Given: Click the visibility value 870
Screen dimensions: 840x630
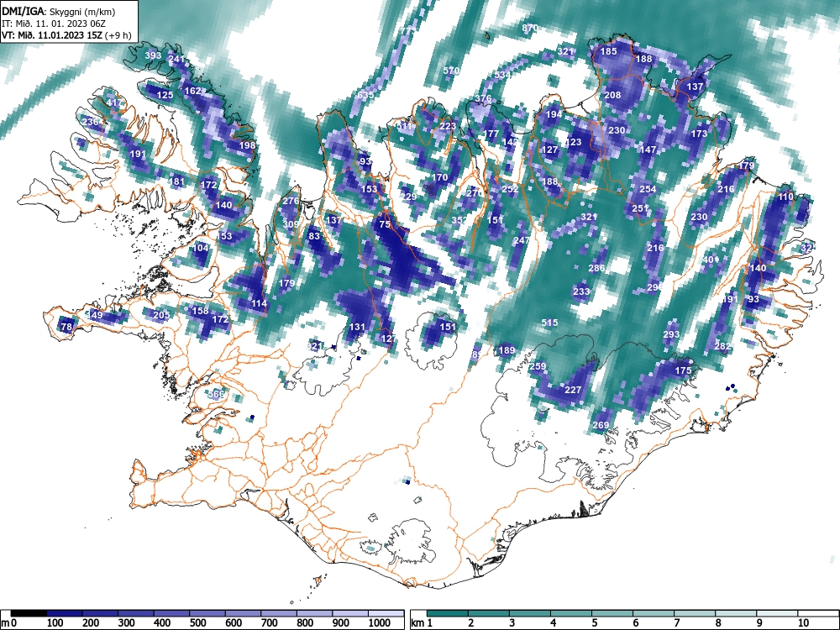Looking at the screenshot, I should click(x=530, y=28).
